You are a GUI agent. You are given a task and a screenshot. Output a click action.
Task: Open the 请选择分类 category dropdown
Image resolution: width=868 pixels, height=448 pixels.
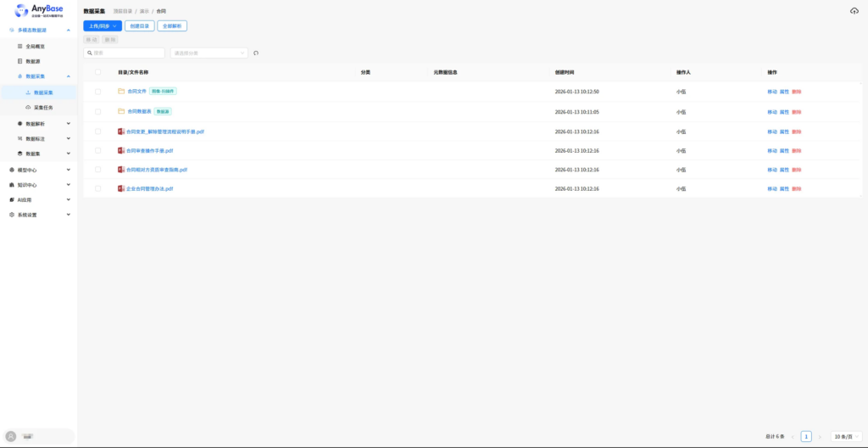click(209, 53)
